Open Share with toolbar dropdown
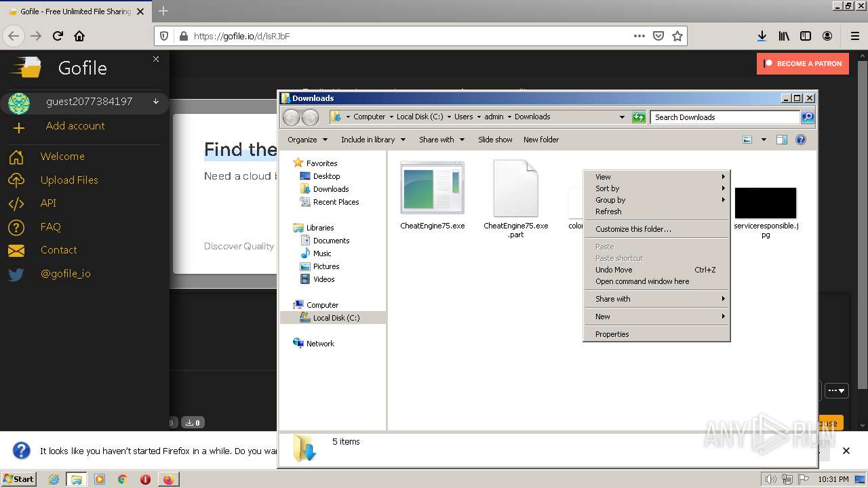This screenshot has width=868, height=488. pos(441,140)
